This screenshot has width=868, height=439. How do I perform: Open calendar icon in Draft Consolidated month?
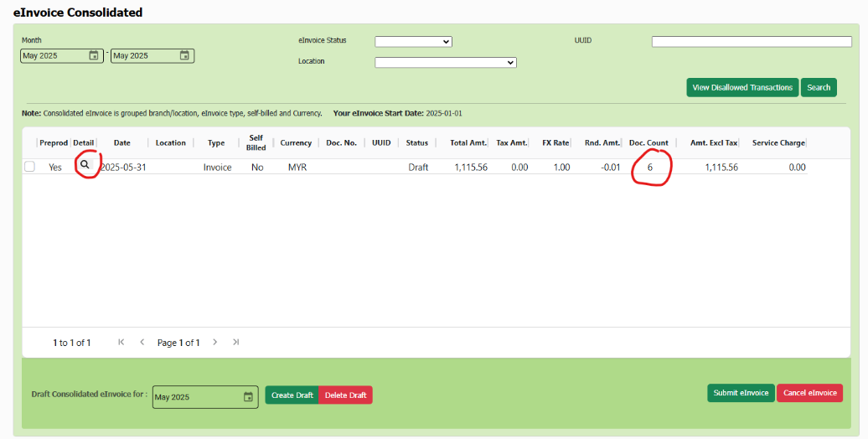coord(248,397)
